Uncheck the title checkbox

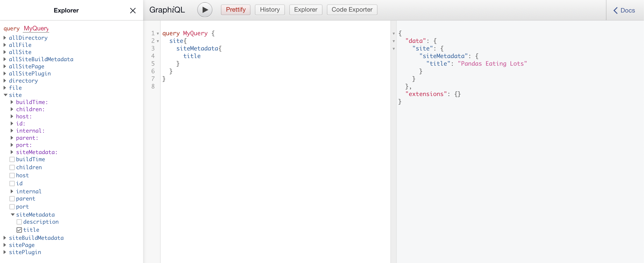19,230
